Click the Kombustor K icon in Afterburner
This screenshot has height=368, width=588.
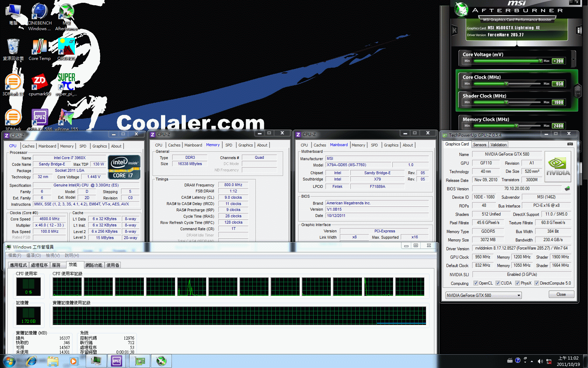coord(455,30)
